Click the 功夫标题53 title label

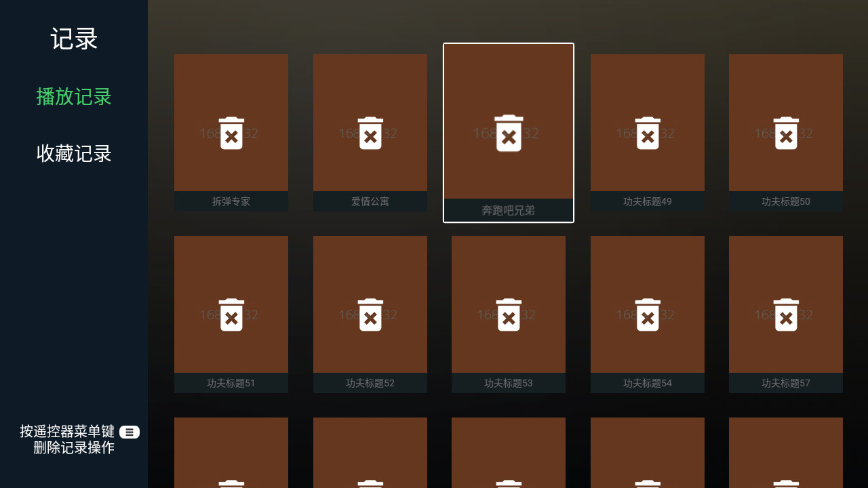(x=509, y=383)
